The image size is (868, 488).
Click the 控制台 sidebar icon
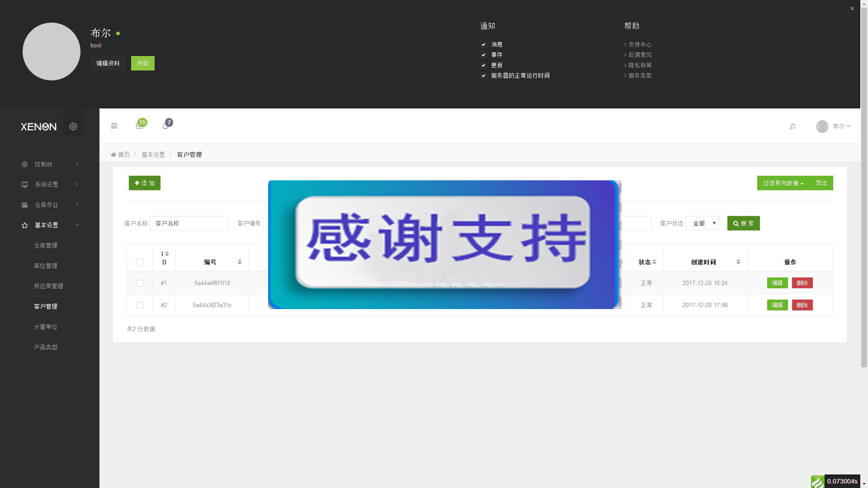click(x=25, y=164)
